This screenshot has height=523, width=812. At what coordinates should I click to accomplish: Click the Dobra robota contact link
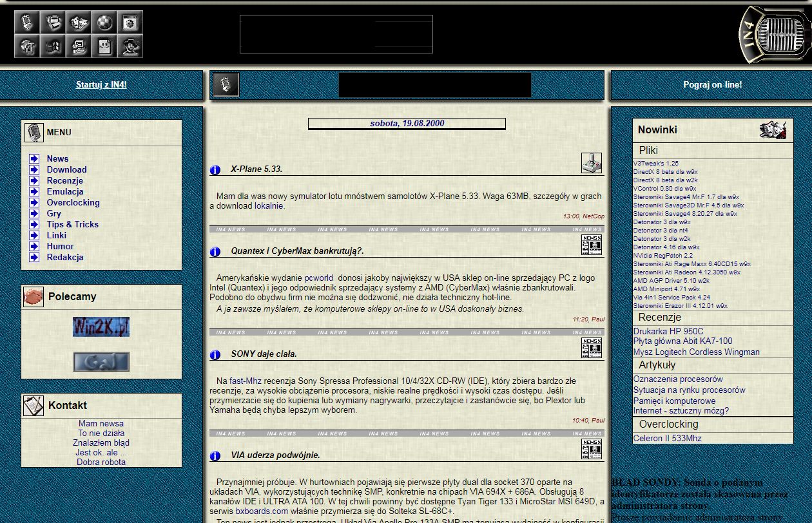101,462
